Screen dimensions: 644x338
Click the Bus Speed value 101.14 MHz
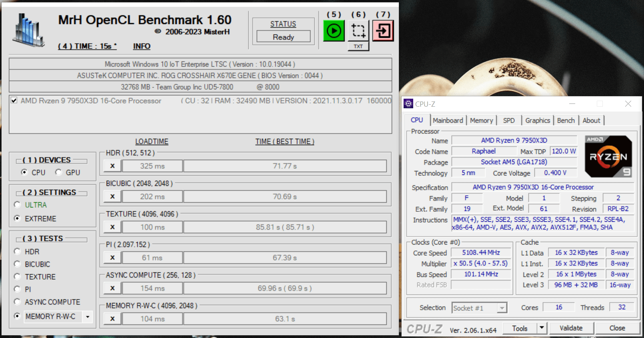pyautogui.click(x=481, y=274)
